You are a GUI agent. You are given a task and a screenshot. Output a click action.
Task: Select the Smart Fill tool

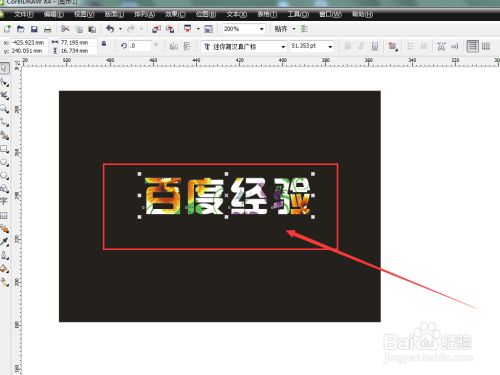point(4,135)
